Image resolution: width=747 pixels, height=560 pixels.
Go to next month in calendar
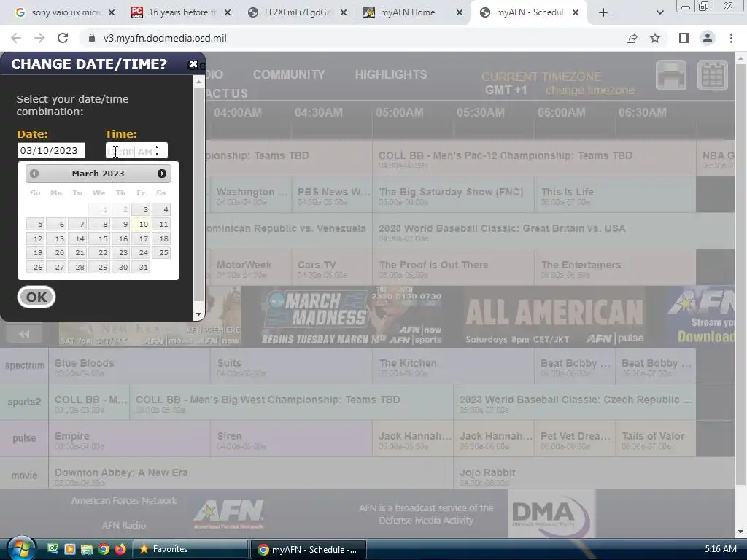[x=162, y=174]
